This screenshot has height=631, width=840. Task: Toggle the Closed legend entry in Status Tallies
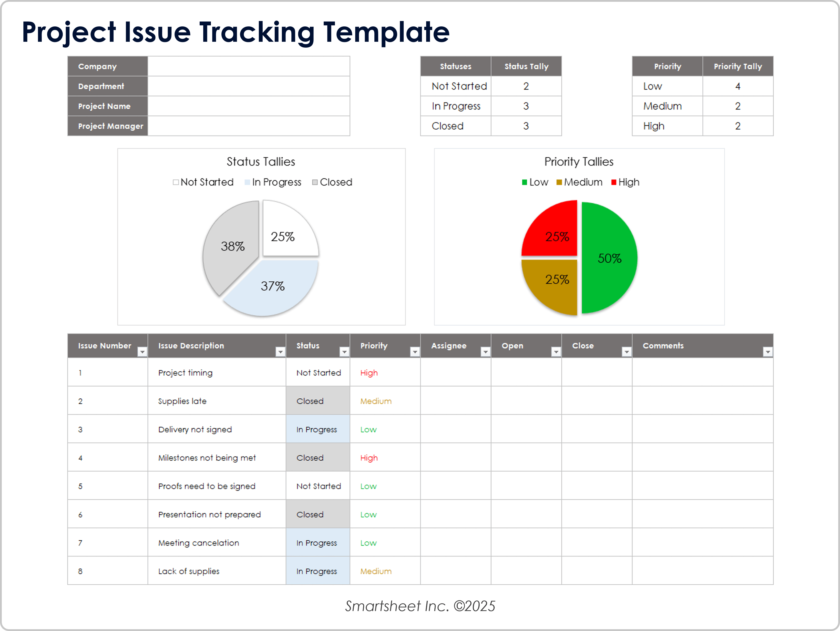point(332,182)
